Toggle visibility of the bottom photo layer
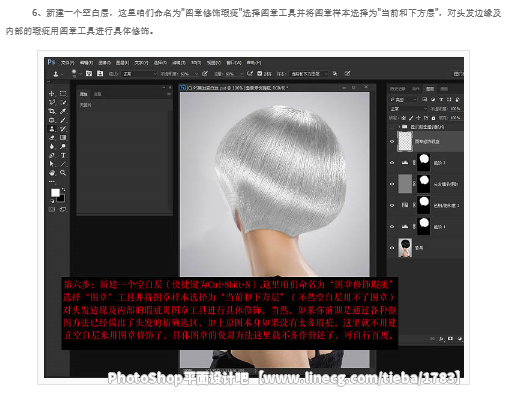Viewport: 516px width, 397px height. pyautogui.click(x=392, y=248)
